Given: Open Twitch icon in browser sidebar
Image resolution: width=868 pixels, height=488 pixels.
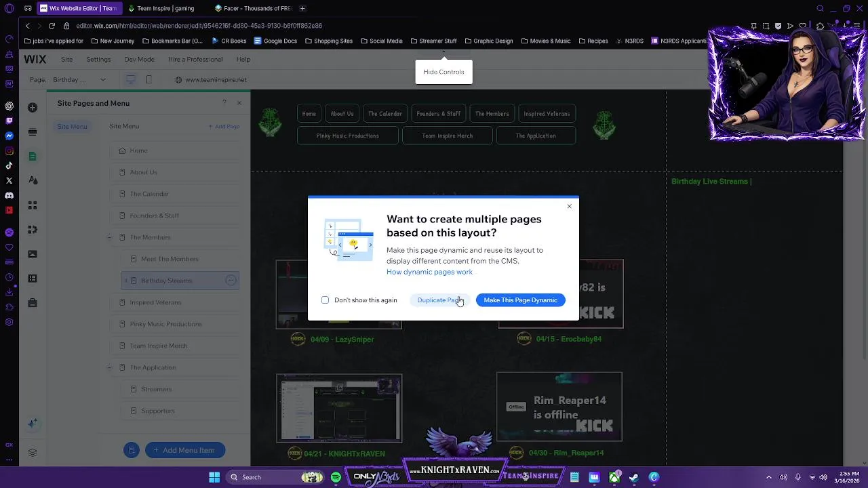Looking at the screenshot, I should (x=9, y=121).
